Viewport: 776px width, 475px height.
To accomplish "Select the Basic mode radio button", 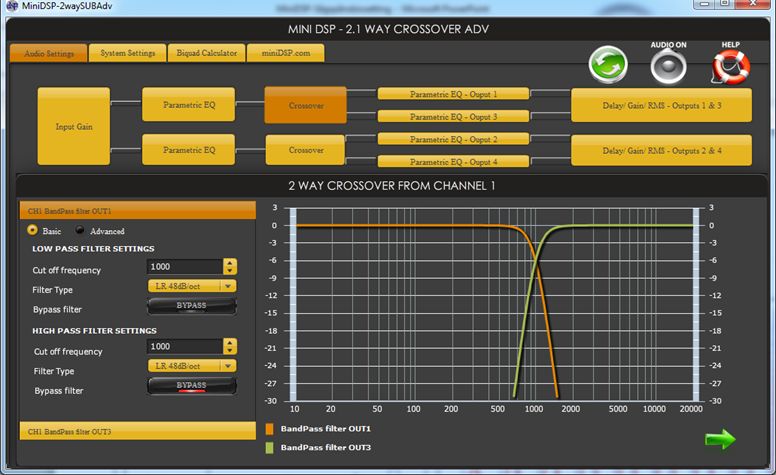I will (33, 230).
